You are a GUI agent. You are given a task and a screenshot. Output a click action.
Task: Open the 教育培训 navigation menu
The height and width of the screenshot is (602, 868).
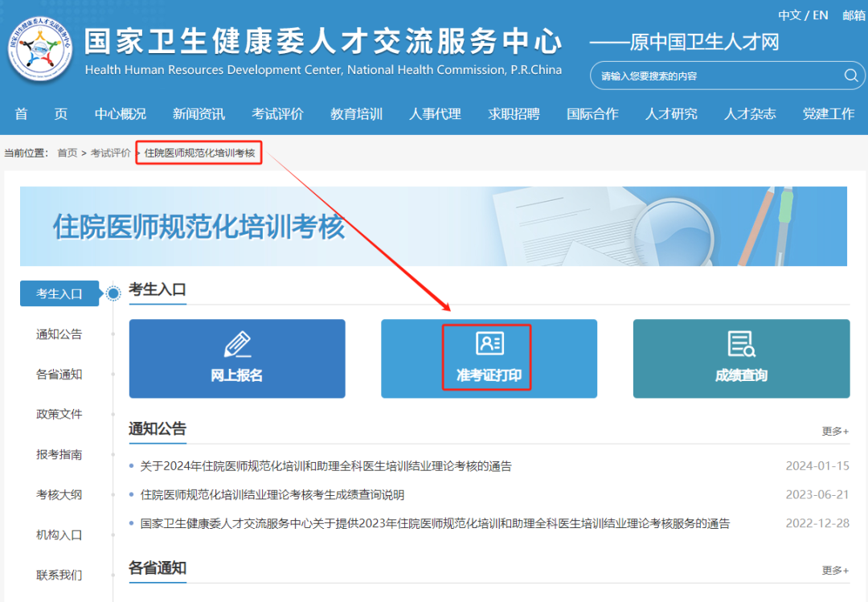(357, 113)
